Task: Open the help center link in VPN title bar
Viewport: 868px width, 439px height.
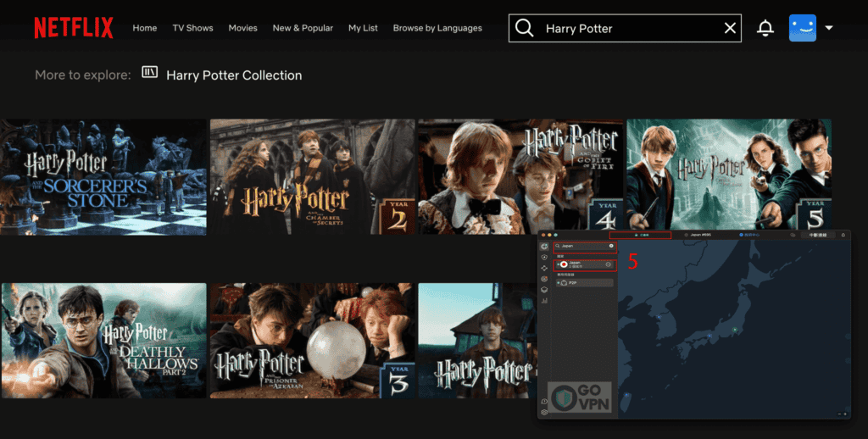Action: point(749,235)
